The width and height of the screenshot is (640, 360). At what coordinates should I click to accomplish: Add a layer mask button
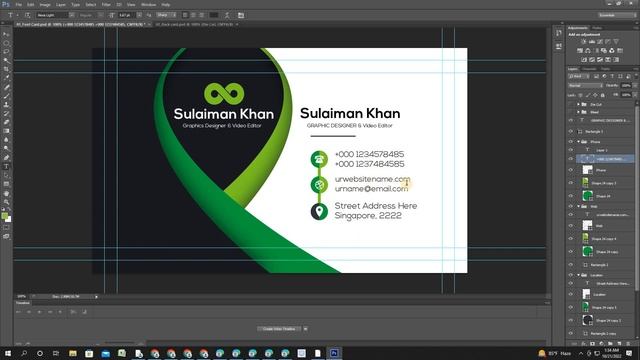592,344
